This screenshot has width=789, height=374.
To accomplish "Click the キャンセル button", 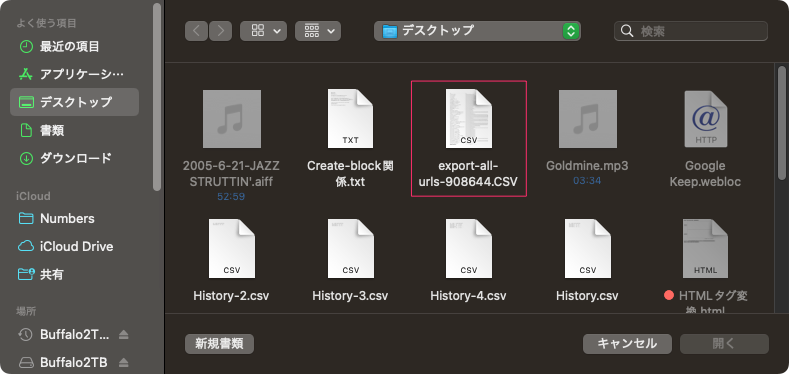I will [x=627, y=344].
